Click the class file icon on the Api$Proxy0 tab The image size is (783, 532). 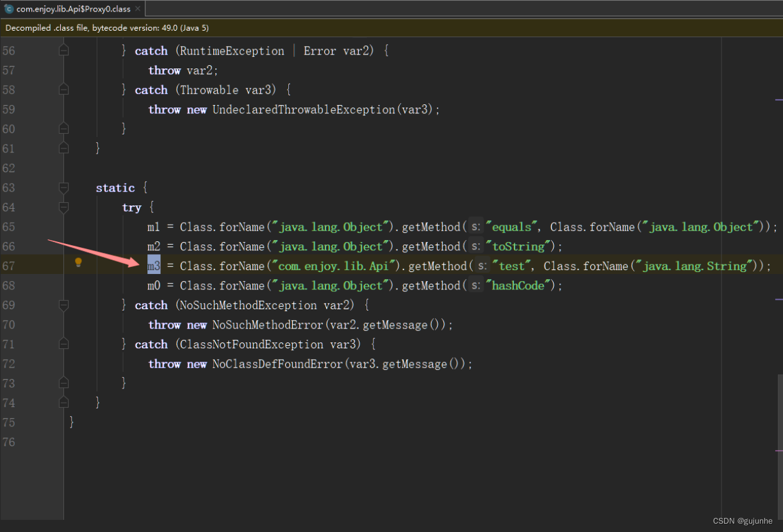[x=9, y=9]
